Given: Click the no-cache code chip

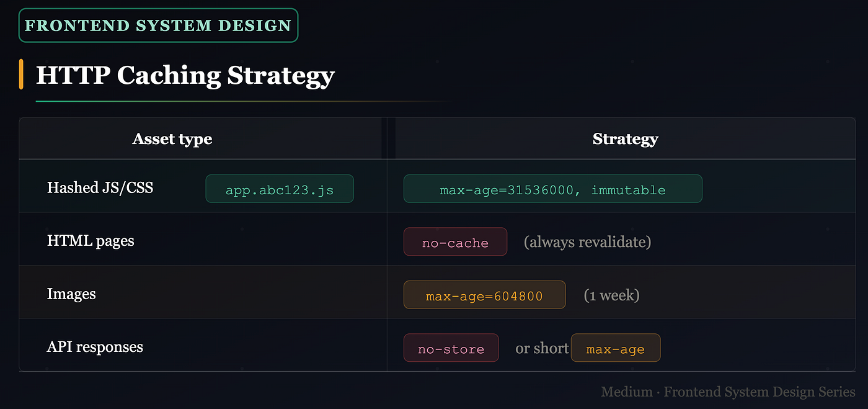Looking at the screenshot, I should coord(455,242).
